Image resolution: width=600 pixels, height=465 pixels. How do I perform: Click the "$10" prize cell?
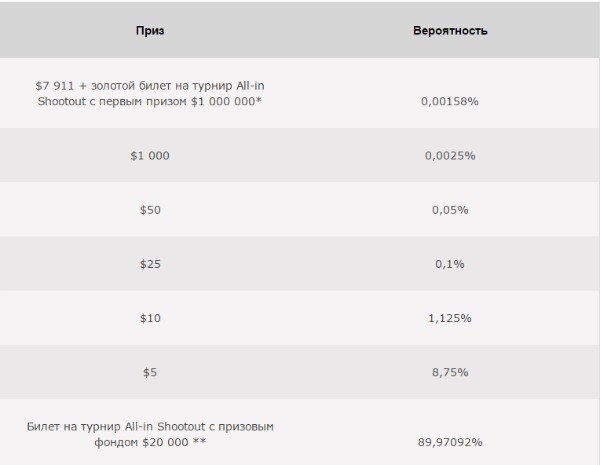coord(150,318)
